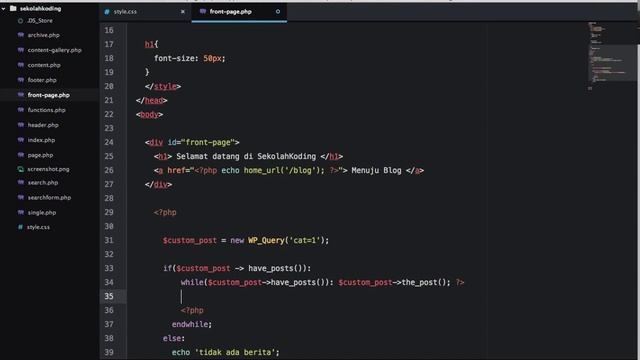Close the style.css tab
Viewport: 640px width, 360px height.
pyautogui.click(x=182, y=12)
